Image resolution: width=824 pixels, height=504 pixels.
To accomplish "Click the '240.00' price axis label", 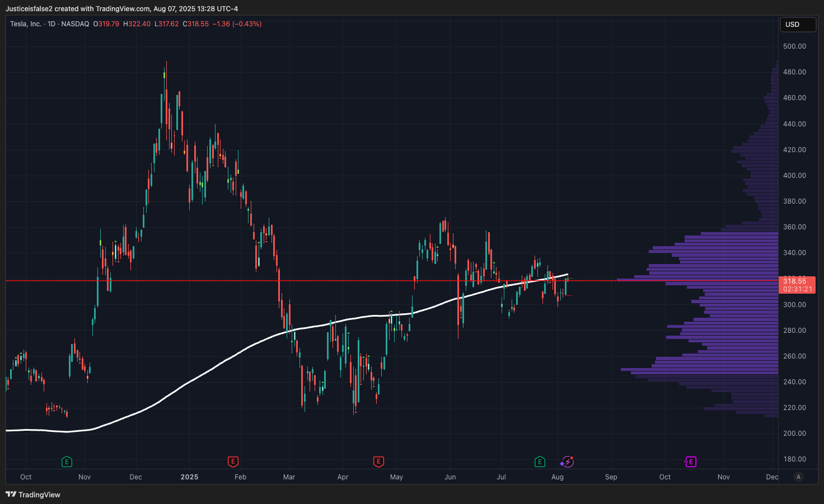I will 794,382.
